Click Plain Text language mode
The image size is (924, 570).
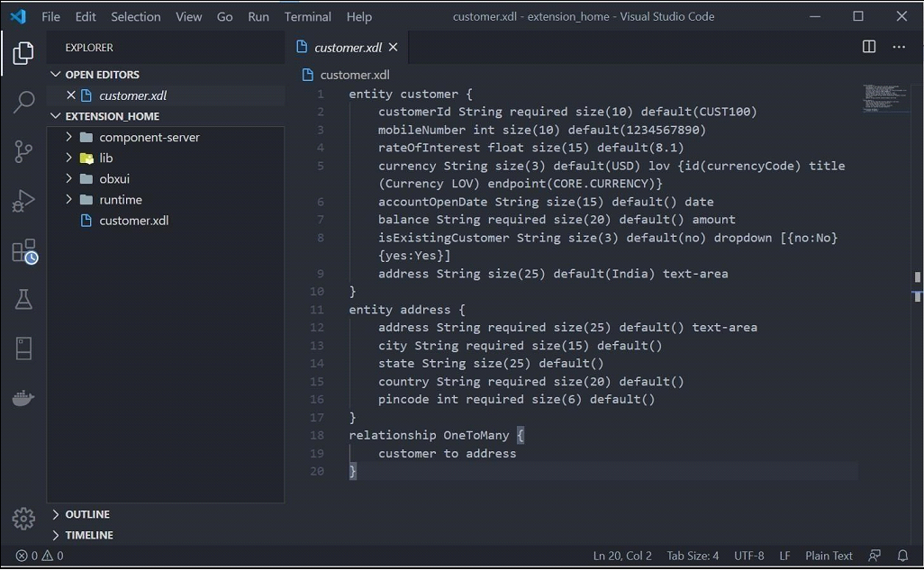point(829,556)
